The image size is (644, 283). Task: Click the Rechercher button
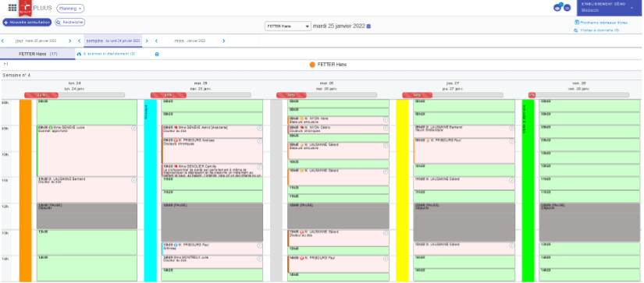pyautogui.click(x=69, y=22)
